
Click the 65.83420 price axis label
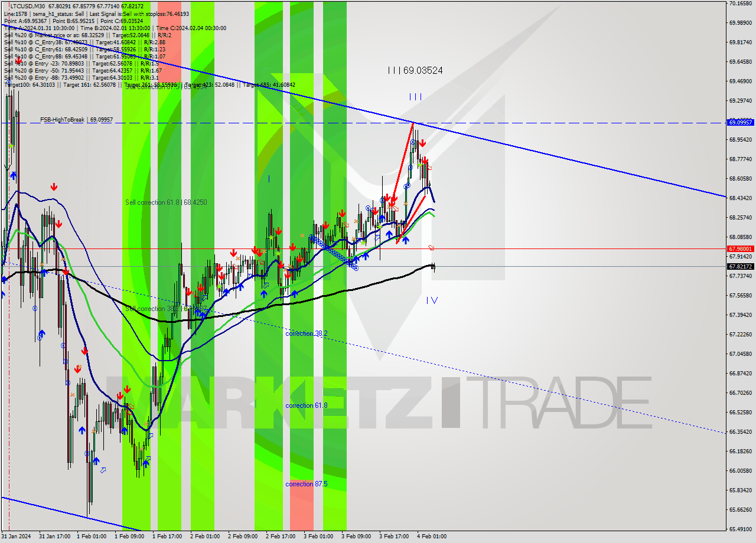[x=741, y=490]
